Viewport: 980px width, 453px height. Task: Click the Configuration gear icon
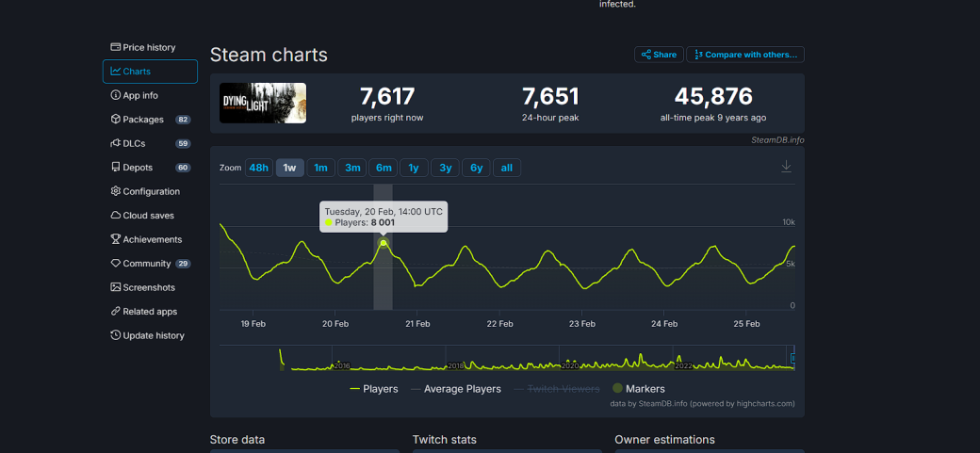116,191
